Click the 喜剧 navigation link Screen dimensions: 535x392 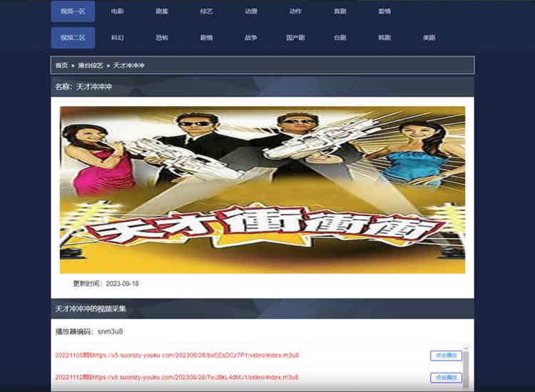tap(340, 11)
